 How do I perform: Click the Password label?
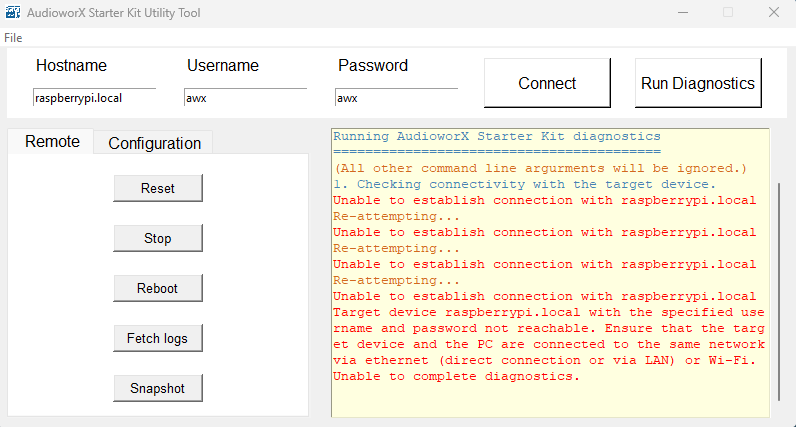point(373,65)
